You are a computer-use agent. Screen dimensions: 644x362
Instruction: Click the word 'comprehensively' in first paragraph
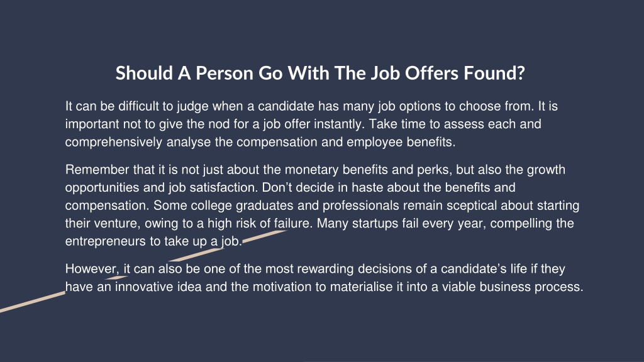(114, 142)
